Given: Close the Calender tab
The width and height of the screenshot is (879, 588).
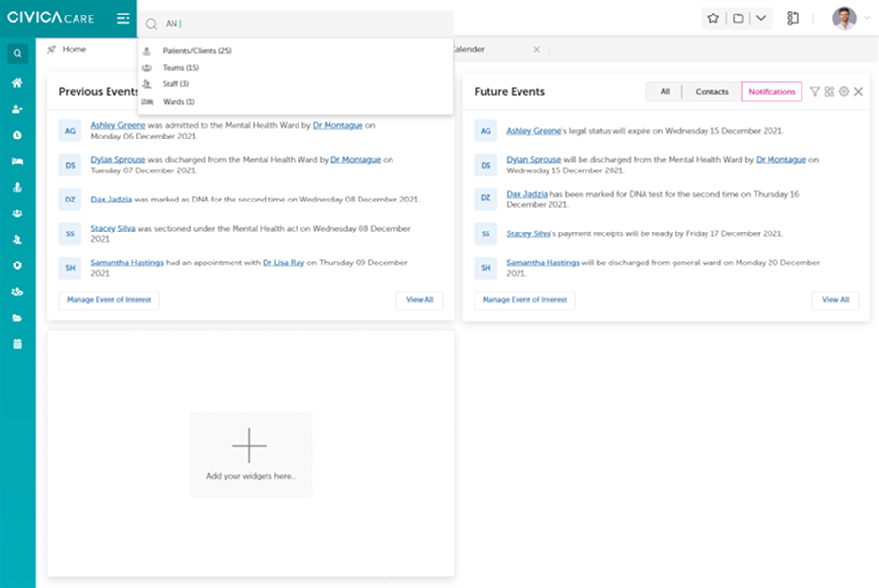Looking at the screenshot, I should tap(537, 49).
